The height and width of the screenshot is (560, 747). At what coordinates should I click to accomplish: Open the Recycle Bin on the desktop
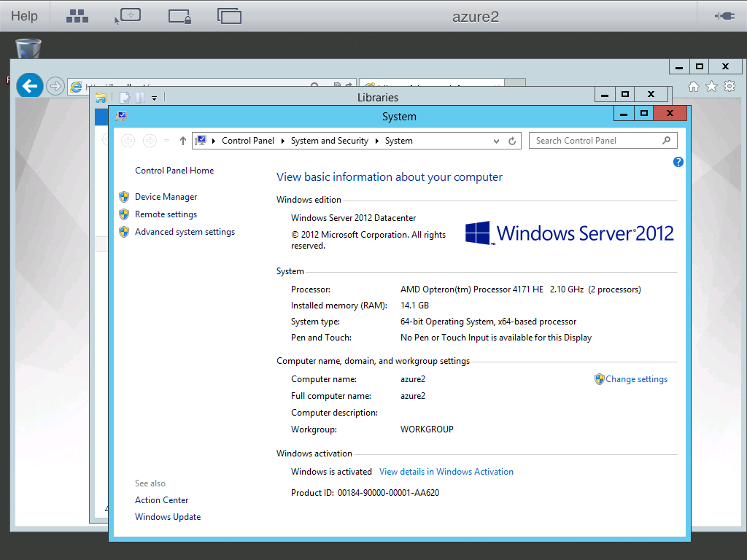[28, 49]
